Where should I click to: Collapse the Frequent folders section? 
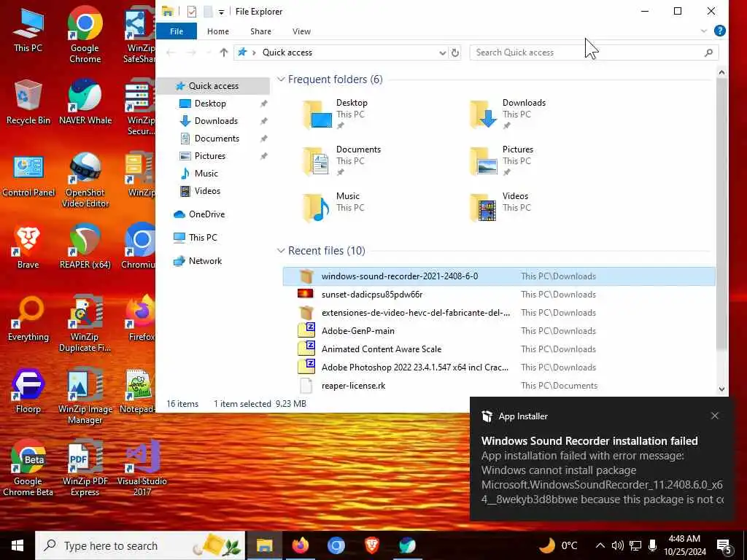(281, 79)
